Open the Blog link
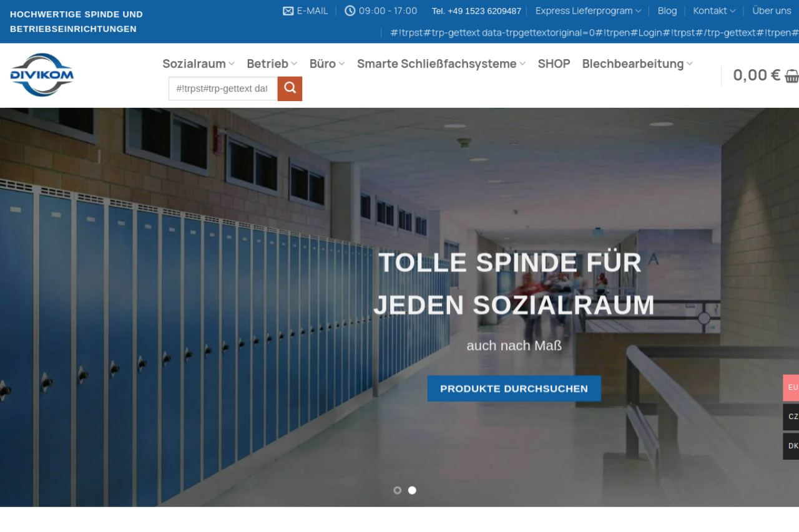This screenshot has width=799, height=532. point(667,11)
